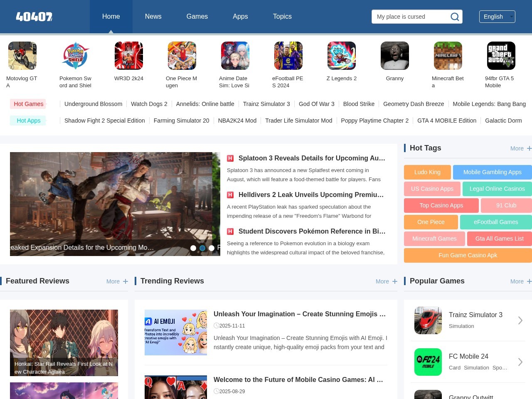Click the Top Casino Apps tag

tap(441, 205)
